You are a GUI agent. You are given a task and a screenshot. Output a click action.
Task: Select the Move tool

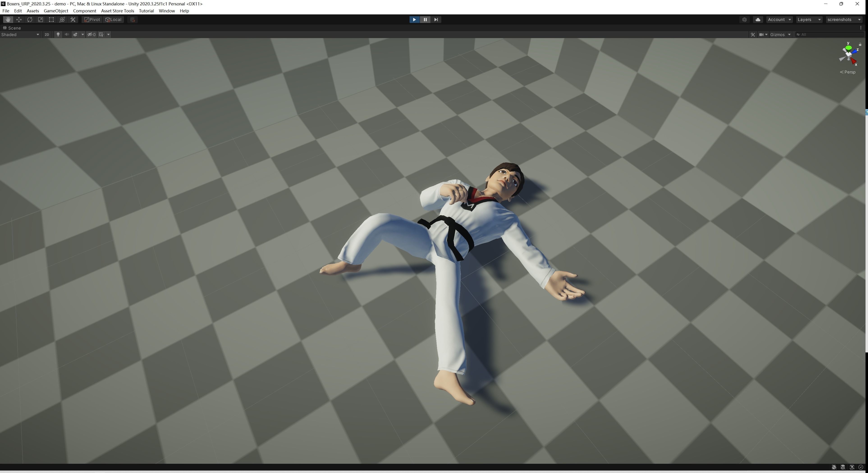[x=19, y=20]
